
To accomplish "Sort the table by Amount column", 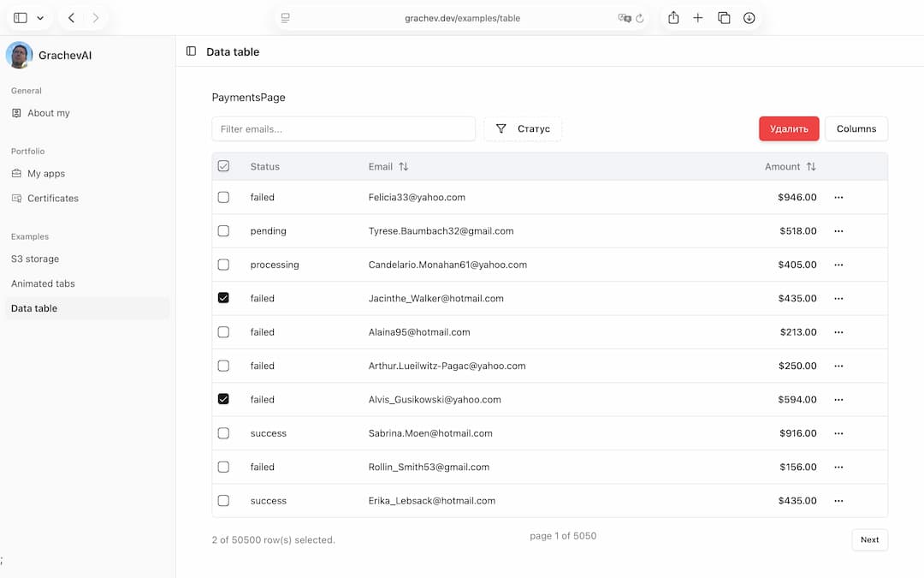I will [790, 167].
